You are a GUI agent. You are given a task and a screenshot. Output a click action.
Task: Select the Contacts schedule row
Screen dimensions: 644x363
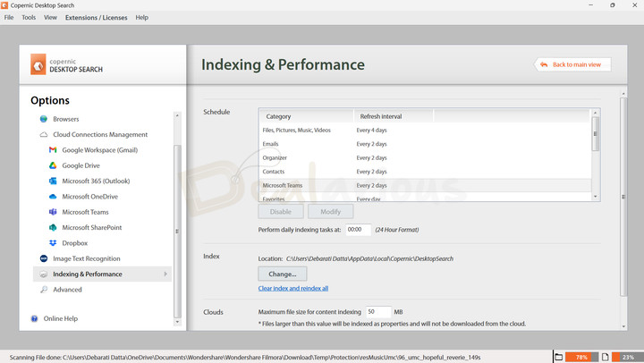(425, 172)
